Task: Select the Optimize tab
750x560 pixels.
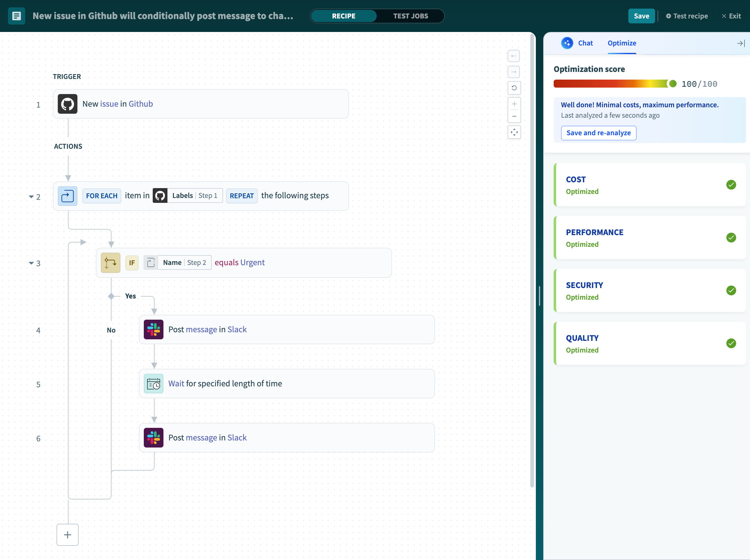Action: click(622, 43)
